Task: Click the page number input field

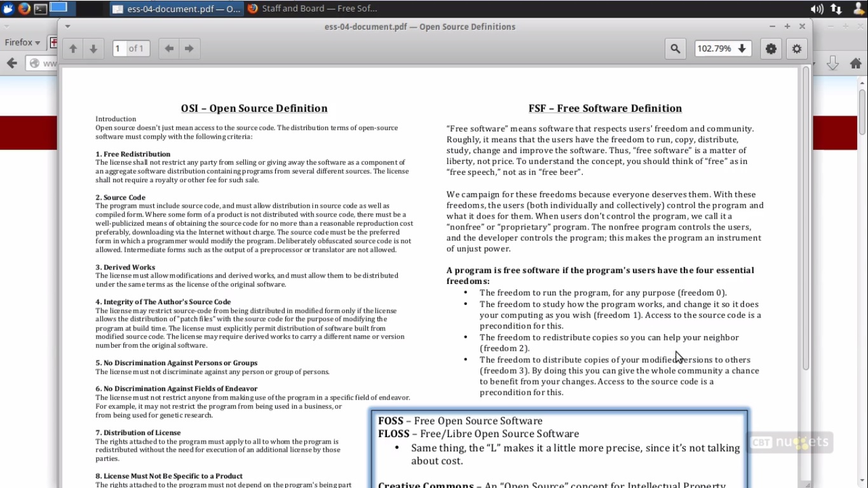Action: click(119, 49)
